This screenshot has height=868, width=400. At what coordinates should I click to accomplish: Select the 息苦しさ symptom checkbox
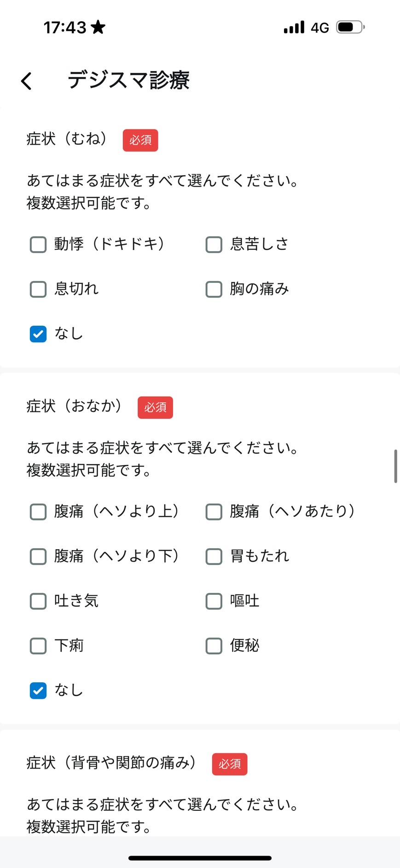pyautogui.click(x=214, y=245)
